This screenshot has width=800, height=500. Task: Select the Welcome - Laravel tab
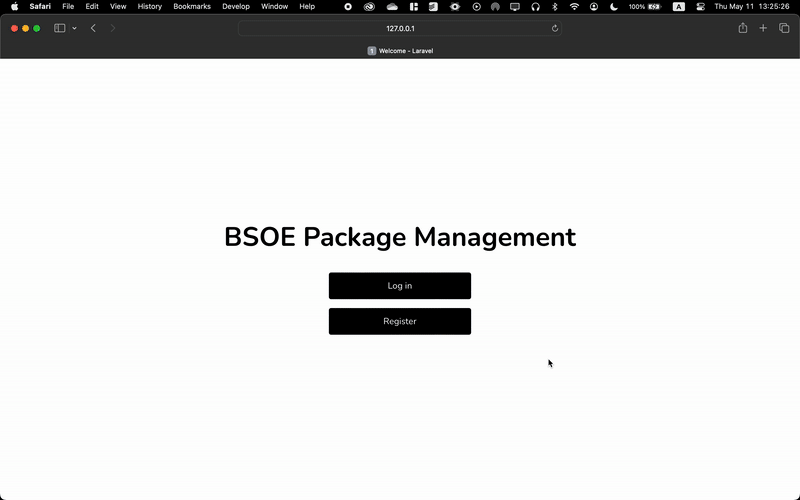pos(400,51)
